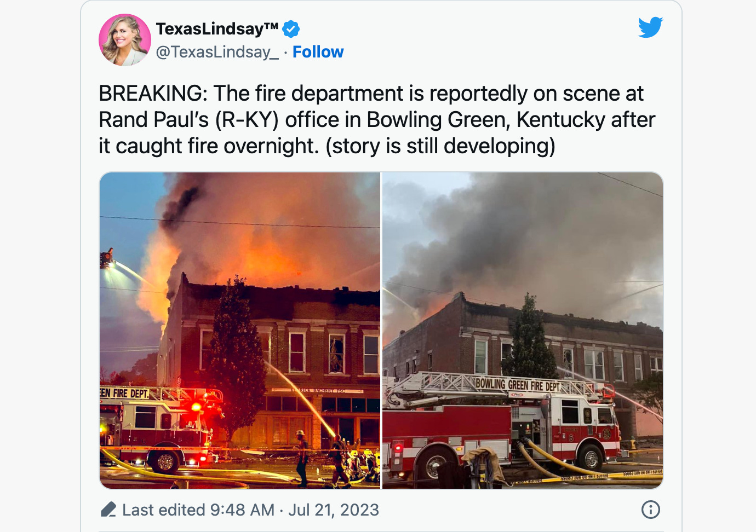
Task: Click the blue verified badge
Action: tap(291, 29)
